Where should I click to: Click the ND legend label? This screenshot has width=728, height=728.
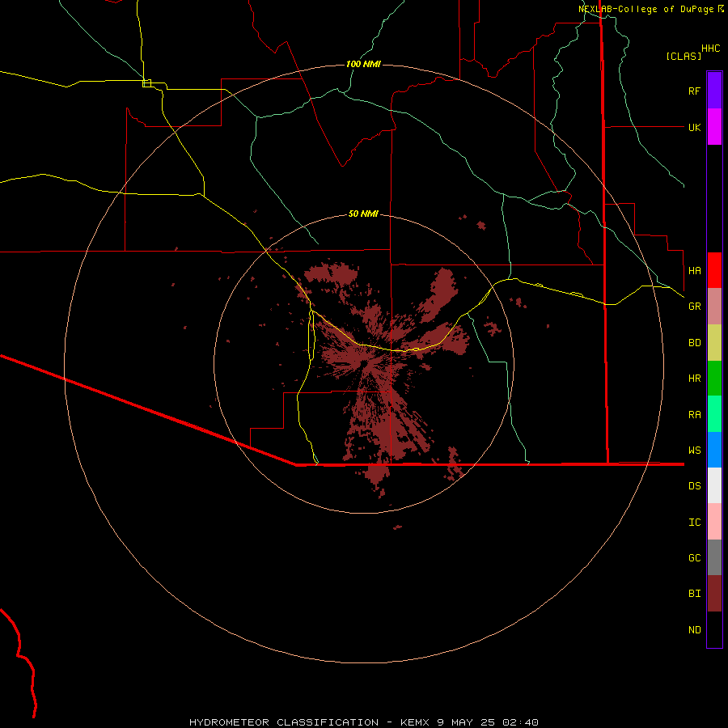tap(694, 630)
